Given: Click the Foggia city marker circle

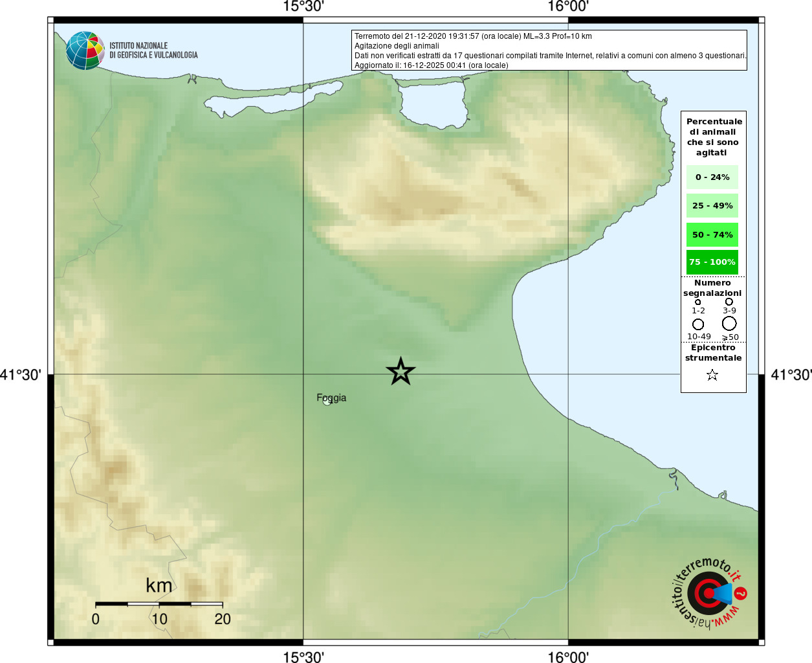Looking at the screenshot, I should 327,402.
